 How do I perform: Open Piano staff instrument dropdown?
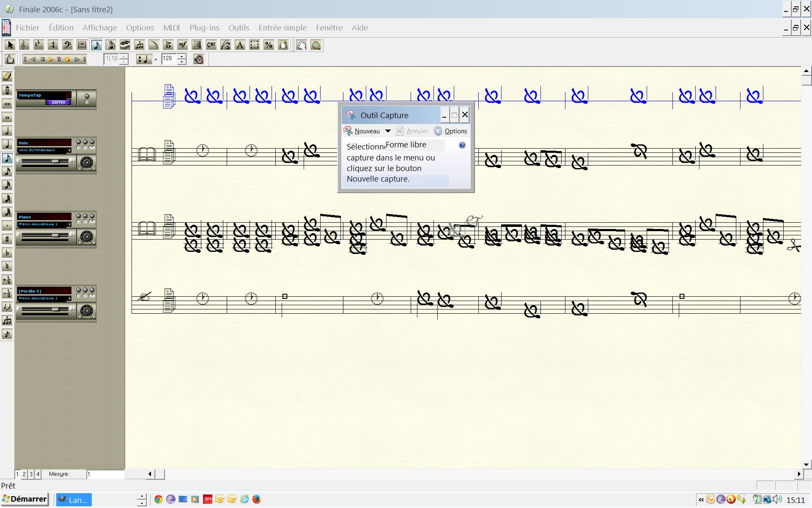pyautogui.click(x=69, y=224)
